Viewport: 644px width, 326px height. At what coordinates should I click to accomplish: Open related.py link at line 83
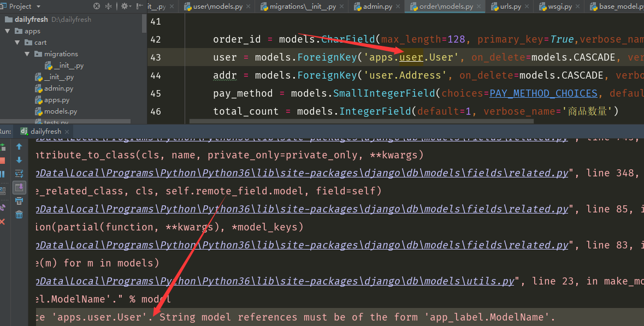point(302,246)
